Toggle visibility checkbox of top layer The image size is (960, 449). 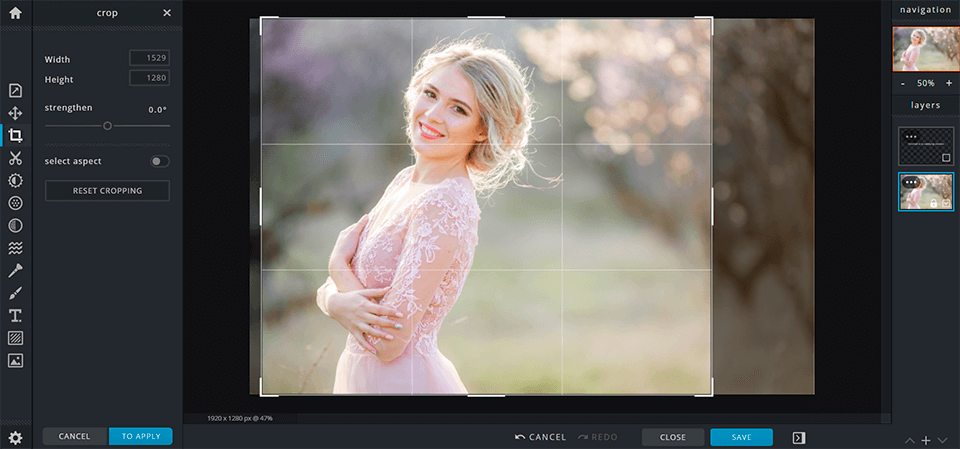(946, 158)
